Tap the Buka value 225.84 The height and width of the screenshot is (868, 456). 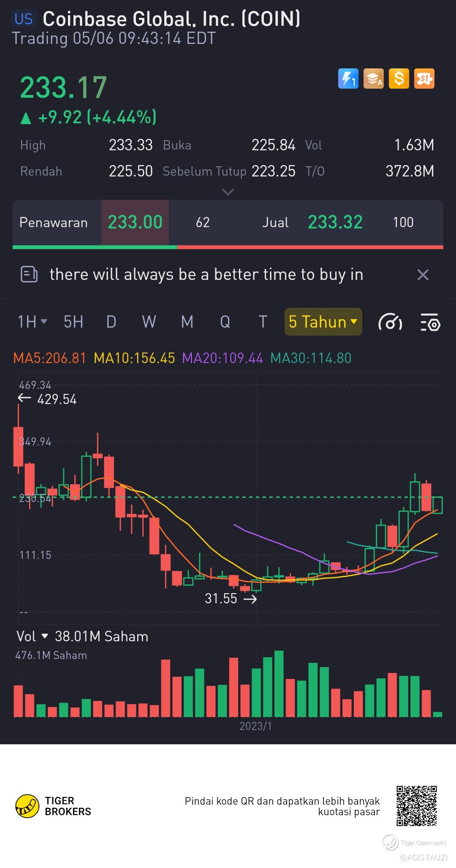coord(274,145)
